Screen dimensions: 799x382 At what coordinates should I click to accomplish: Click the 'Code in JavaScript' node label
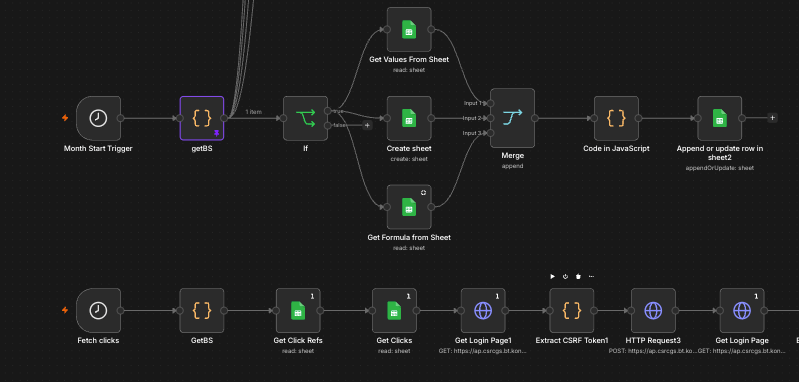[616, 149]
